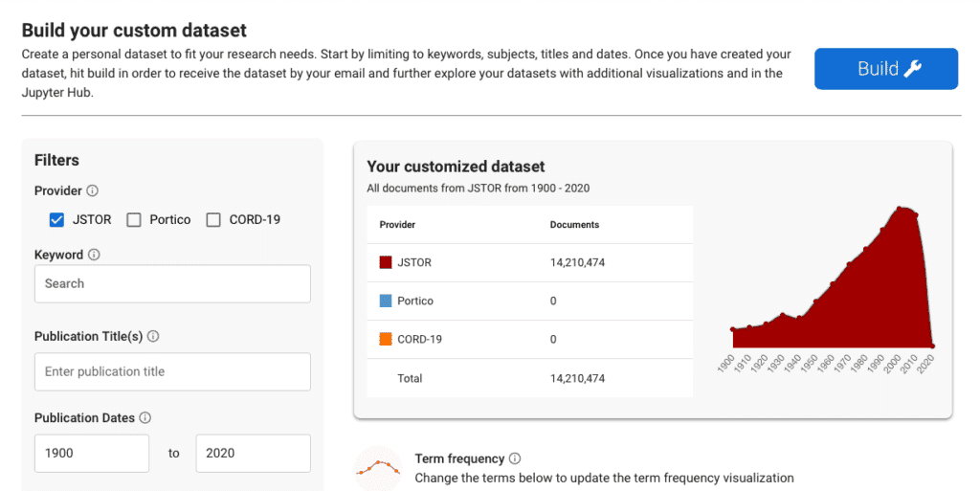The height and width of the screenshot is (491, 980).
Task: Click the Total row label
Action: (x=410, y=378)
